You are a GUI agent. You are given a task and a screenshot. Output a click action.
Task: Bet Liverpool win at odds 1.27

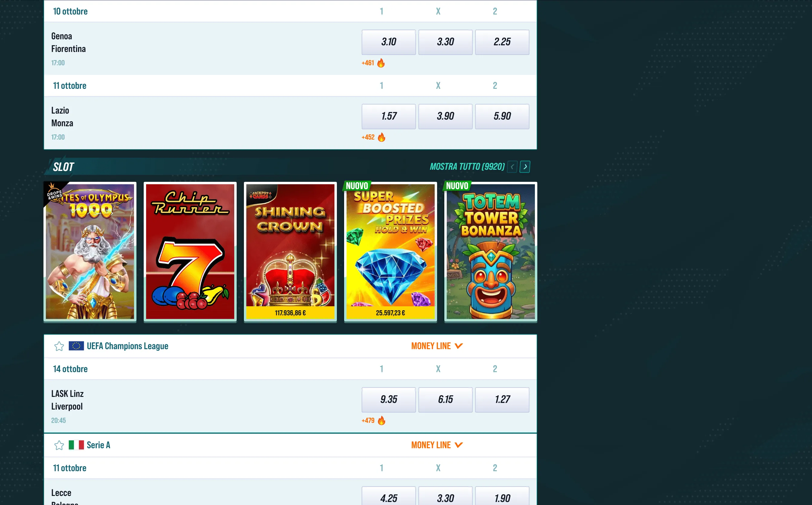click(502, 400)
